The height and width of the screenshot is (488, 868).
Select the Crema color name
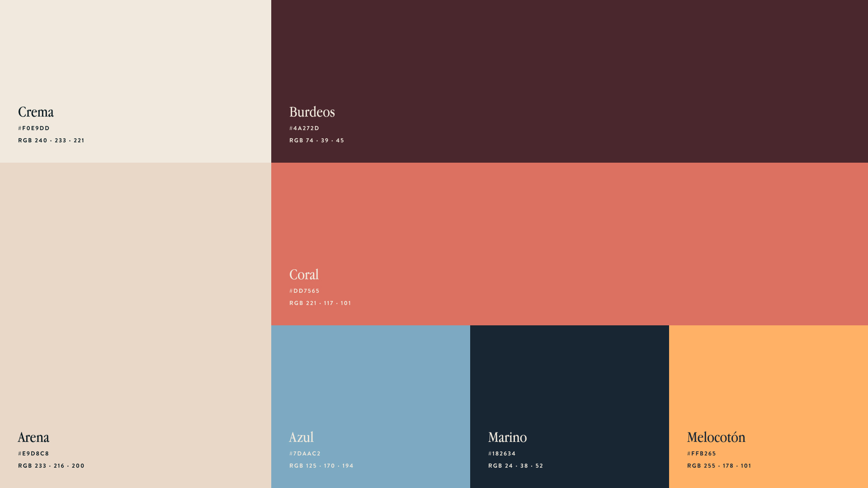tap(36, 112)
